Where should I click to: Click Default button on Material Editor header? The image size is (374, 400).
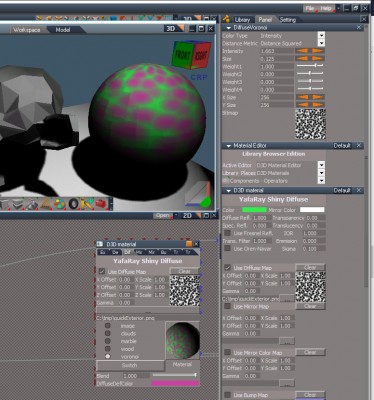point(342,146)
